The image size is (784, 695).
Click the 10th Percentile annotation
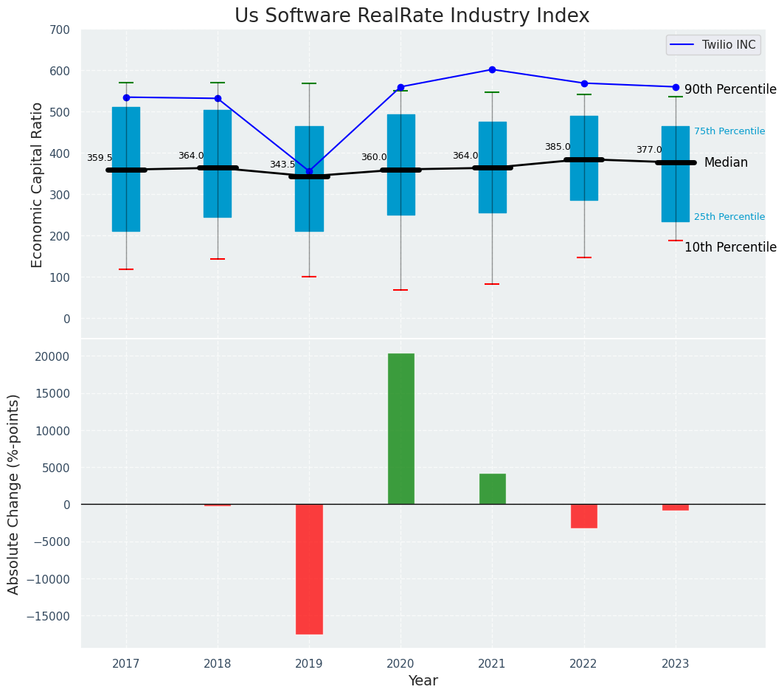[729, 248]
